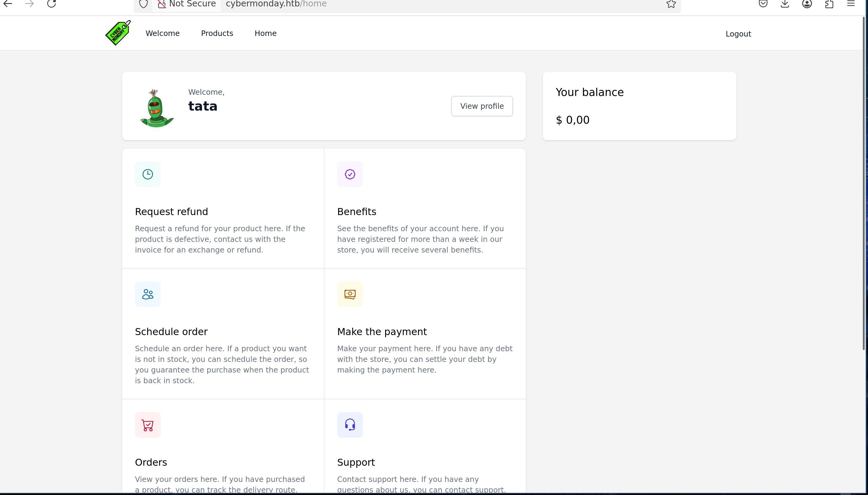Click the Orders shopping cart icon

pos(147,425)
